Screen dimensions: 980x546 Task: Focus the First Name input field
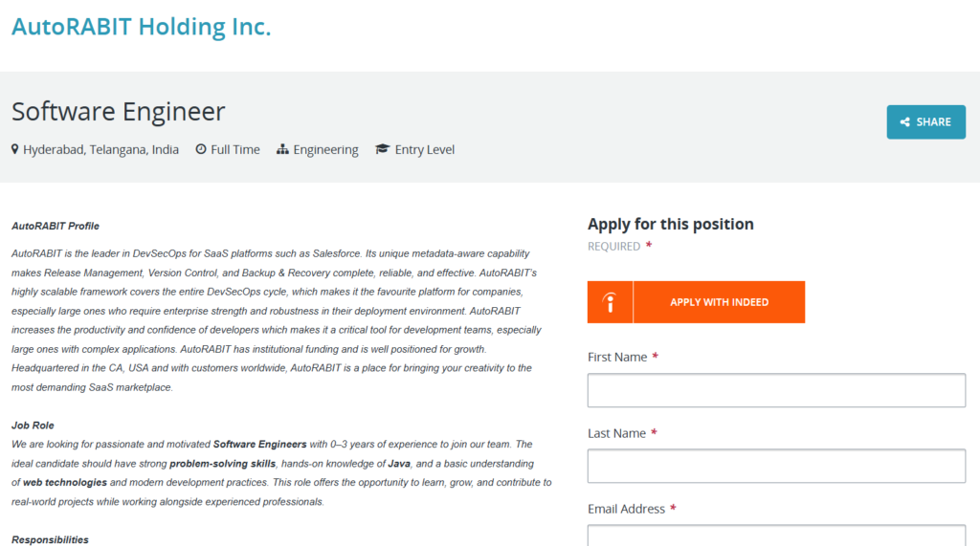(x=776, y=390)
